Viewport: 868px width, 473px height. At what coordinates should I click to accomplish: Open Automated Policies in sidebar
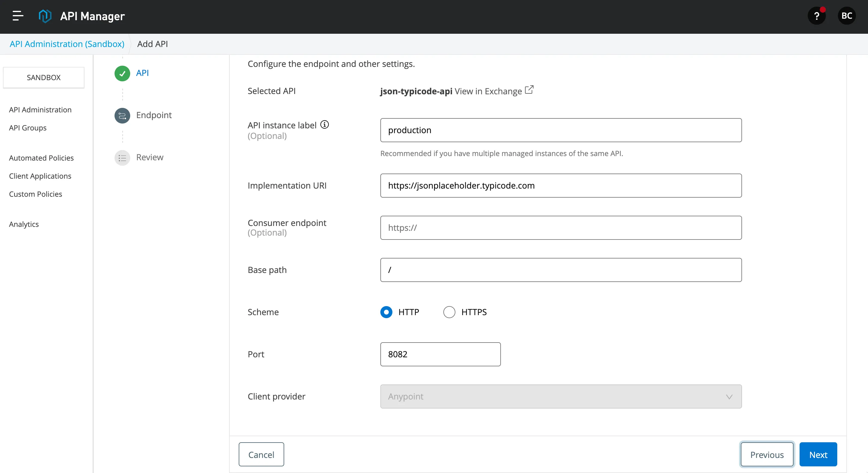pyautogui.click(x=41, y=158)
